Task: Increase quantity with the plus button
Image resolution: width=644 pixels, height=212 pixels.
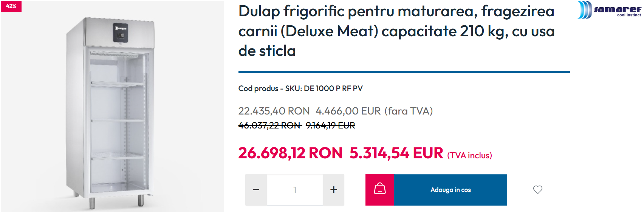Action: tap(334, 190)
